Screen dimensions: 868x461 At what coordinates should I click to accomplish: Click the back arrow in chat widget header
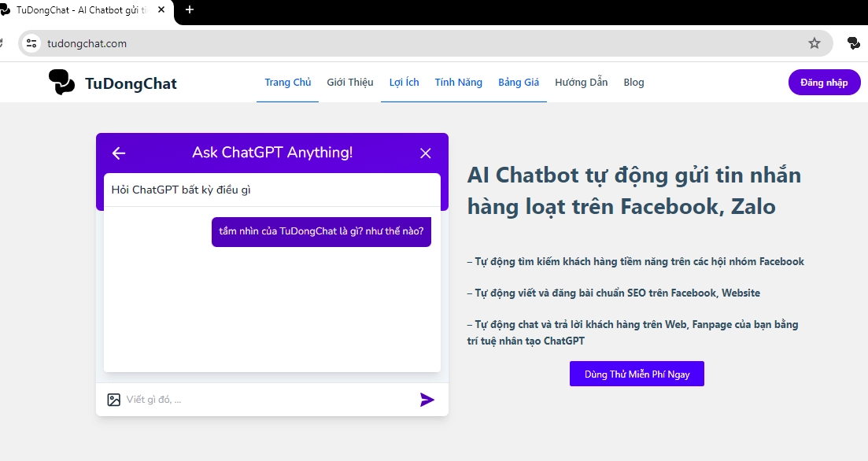(119, 153)
